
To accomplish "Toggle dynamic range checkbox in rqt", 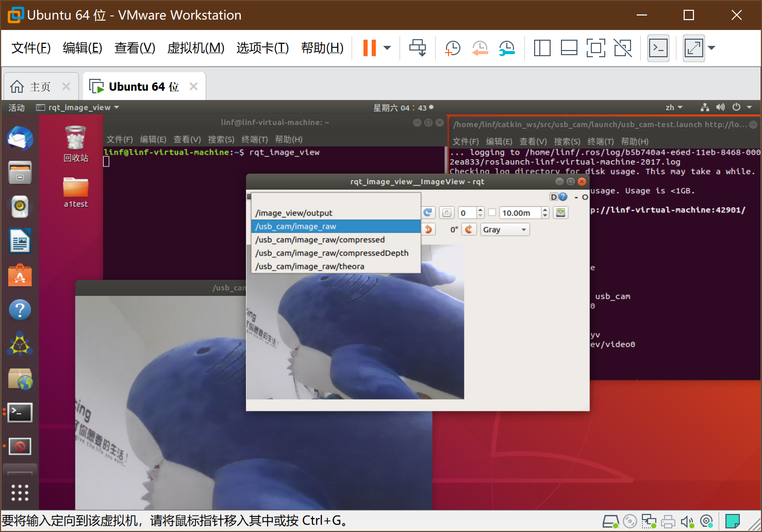I will [492, 212].
